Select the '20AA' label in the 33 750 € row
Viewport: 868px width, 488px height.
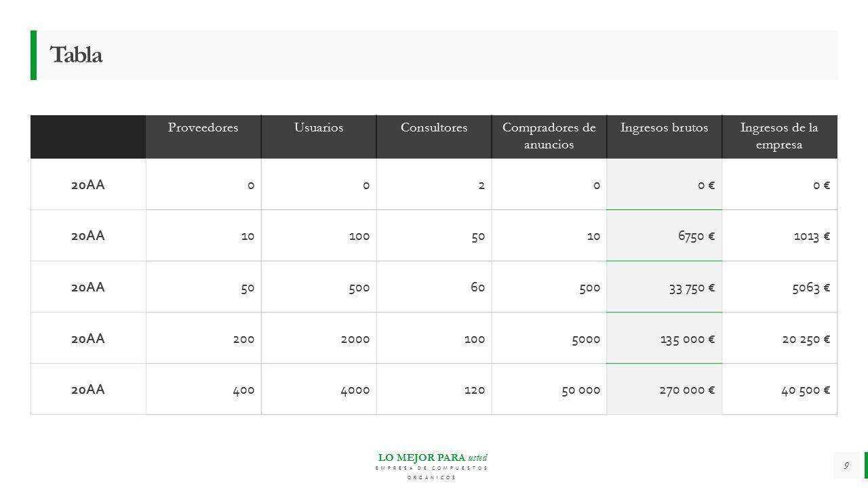click(x=88, y=287)
